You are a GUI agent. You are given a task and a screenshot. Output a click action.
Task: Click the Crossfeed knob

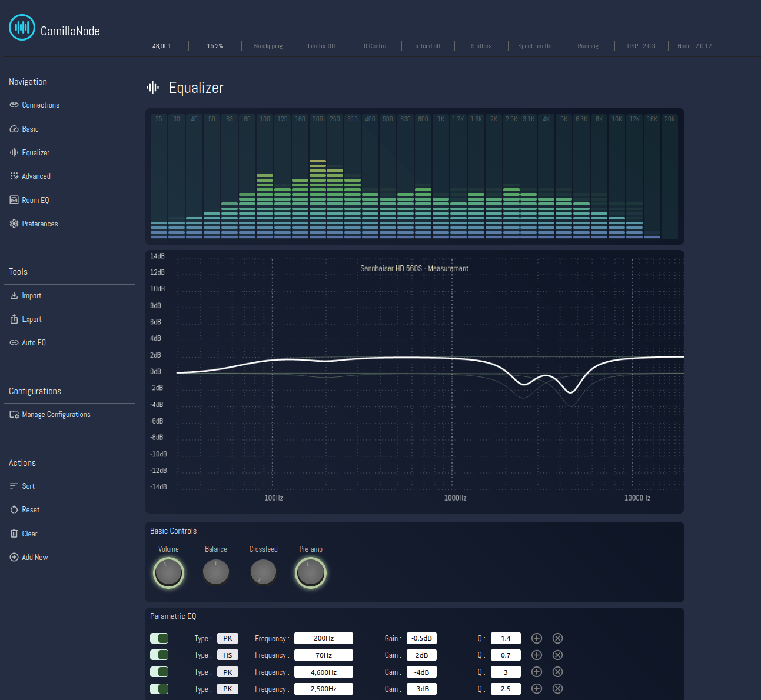tap(263, 572)
